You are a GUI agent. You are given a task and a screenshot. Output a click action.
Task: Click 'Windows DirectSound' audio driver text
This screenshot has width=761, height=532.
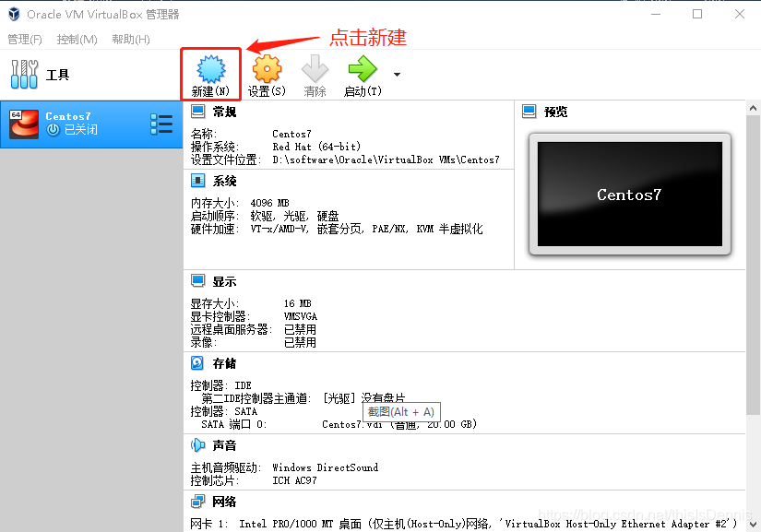tap(326, 467)
